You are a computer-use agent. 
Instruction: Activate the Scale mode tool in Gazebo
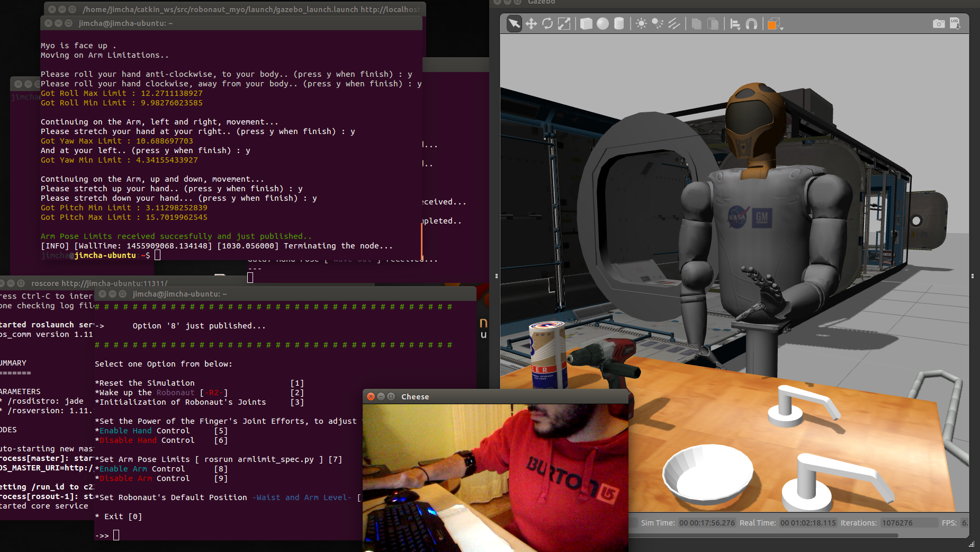pos(564,24)
